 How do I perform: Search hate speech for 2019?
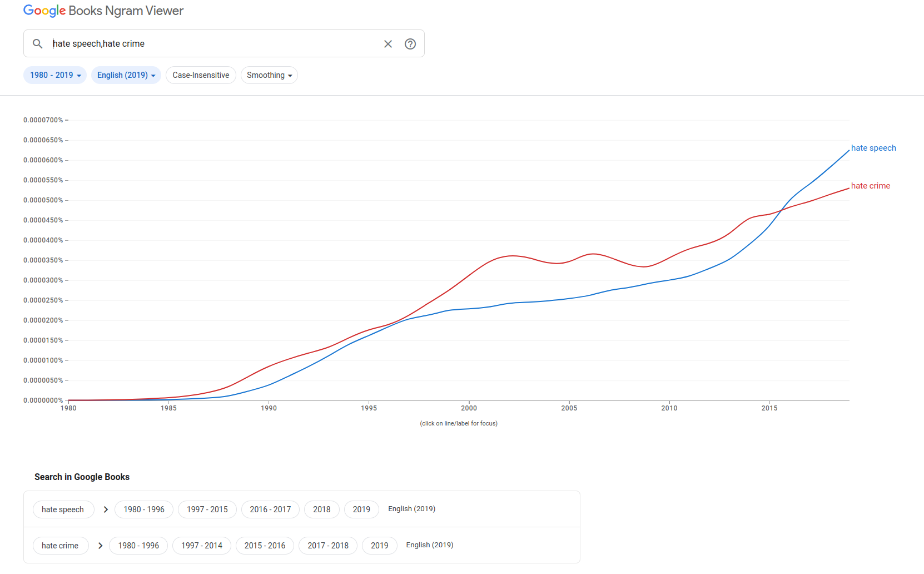coord(361,509)
